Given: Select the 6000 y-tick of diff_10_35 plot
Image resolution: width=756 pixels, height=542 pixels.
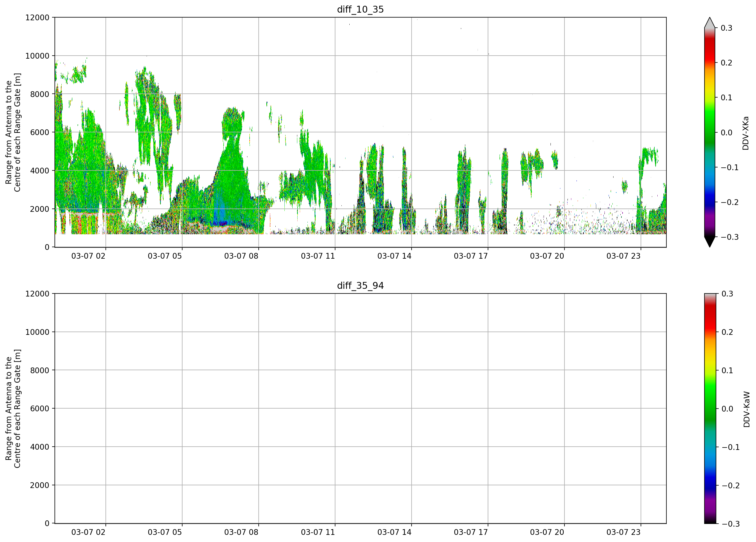Looking at the screenshot, I should tap(40, 132).
